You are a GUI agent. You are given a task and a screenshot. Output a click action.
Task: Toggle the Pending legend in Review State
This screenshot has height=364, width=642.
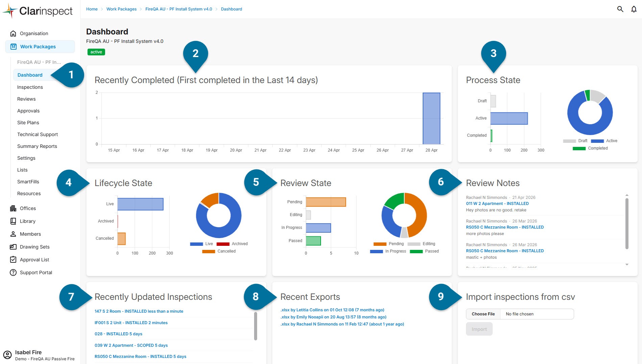[389, 244]
